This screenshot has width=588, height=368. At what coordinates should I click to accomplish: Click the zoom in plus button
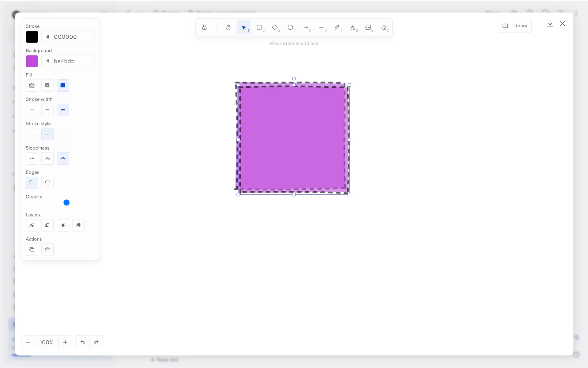[65, 342]
